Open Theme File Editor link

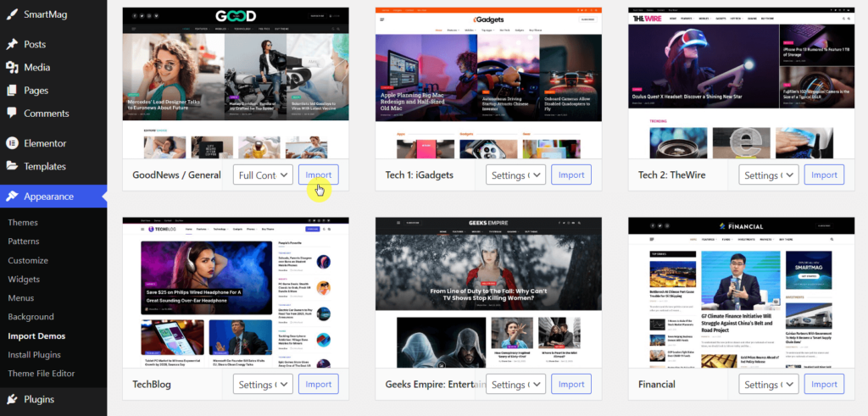pos(41,374)
